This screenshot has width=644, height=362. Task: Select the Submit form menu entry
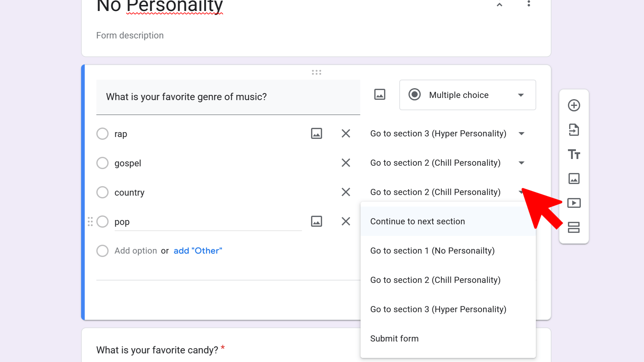coord(394,339)
